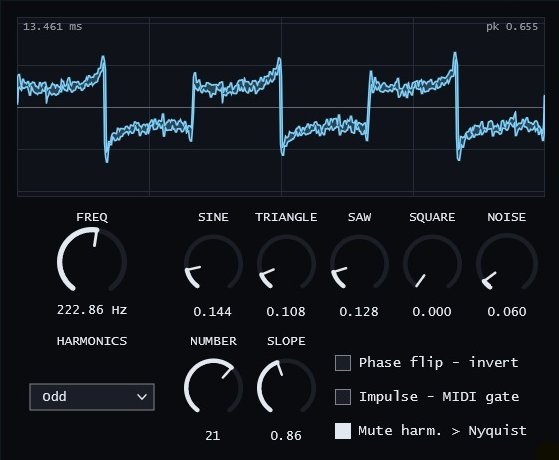Click the 0.060 noise value
Image resolution: width=559 pixels, height=460 pixels.
coord(507,312)
